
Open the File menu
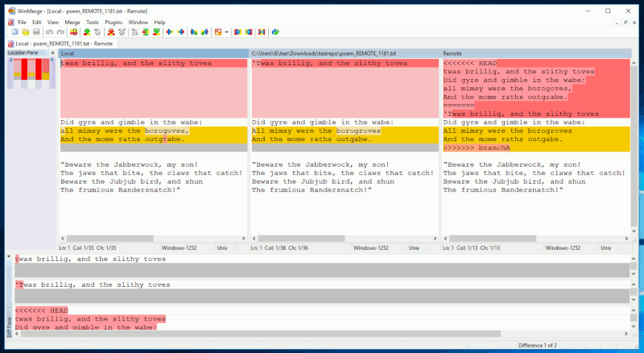pos(22,23)
